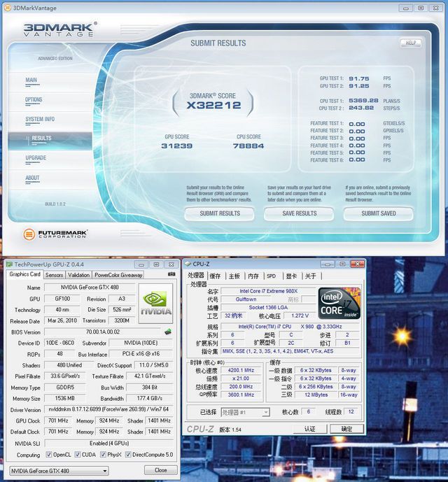Select the SPD tab in CPU-Z
Viewport: 448px width, 482px height.
click(272, 276)
